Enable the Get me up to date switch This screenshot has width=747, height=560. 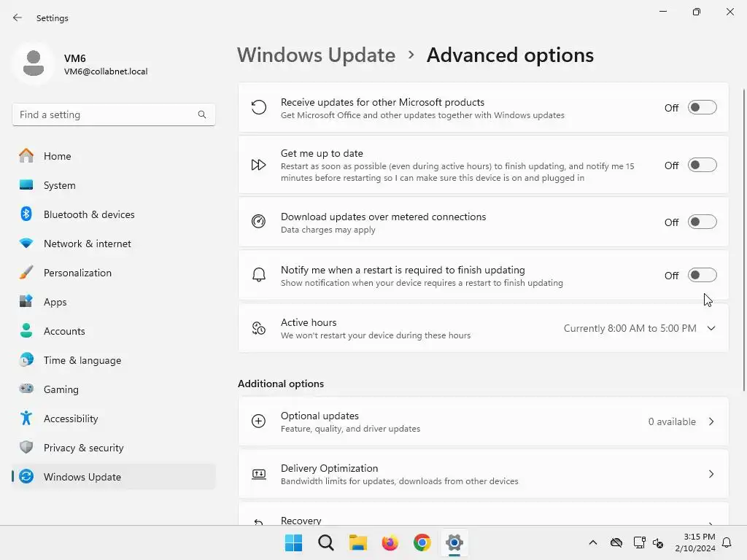703,166
